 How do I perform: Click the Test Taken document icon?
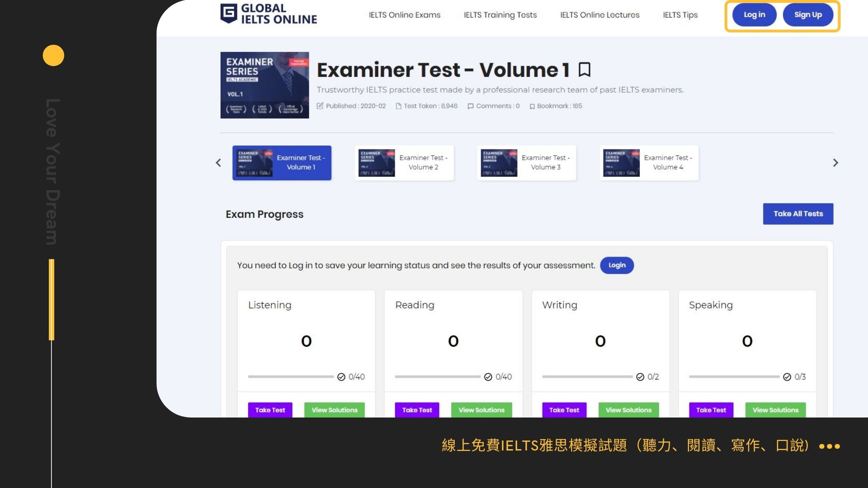click(x=398, y=106)
